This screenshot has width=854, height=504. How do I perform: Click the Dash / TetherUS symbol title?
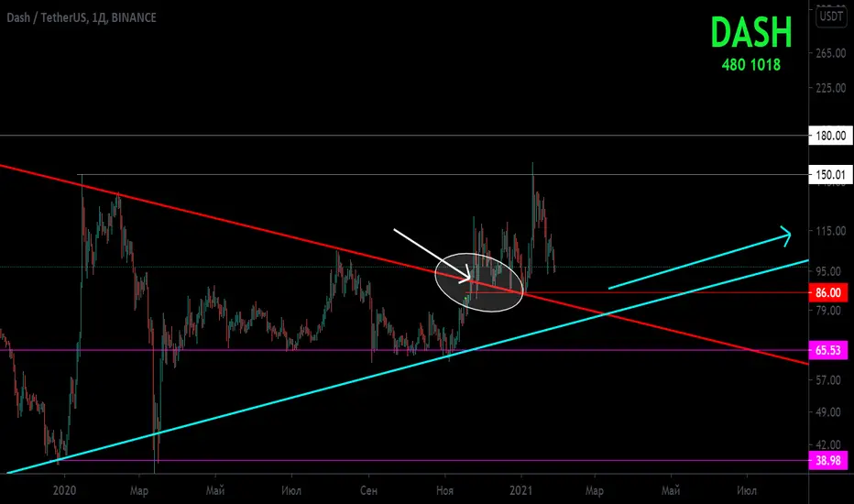[x=82, y=18]
